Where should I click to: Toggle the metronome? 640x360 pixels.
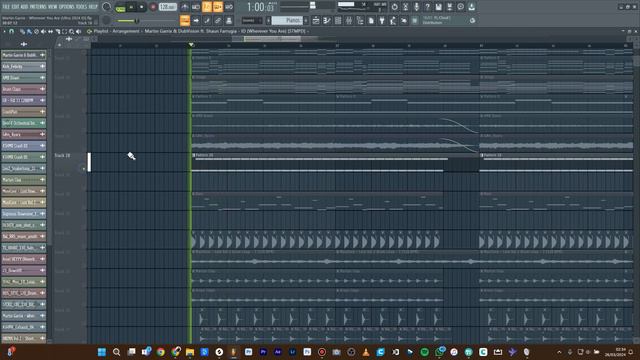(x=185, y=7)
